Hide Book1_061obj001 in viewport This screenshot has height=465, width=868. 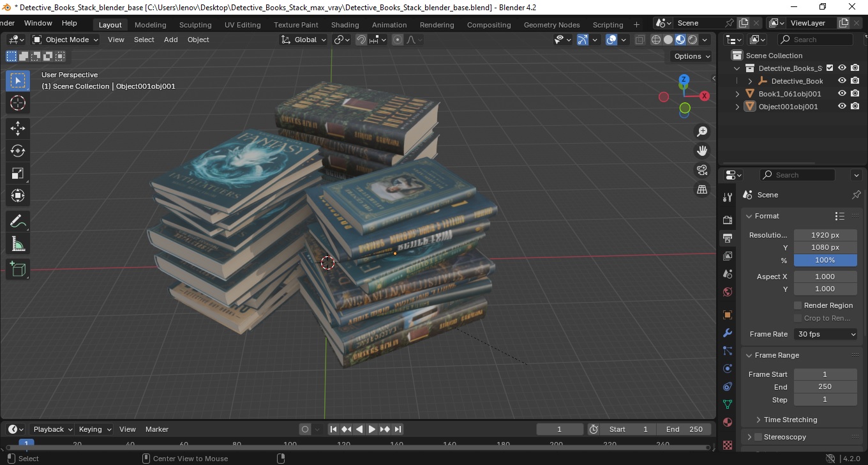[x=842, y=94]
